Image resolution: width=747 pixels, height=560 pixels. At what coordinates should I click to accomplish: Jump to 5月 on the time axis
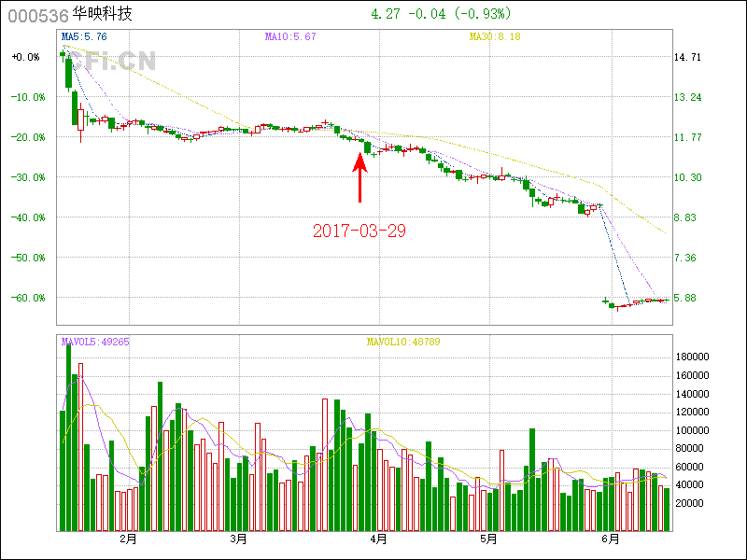pos(488,539)
